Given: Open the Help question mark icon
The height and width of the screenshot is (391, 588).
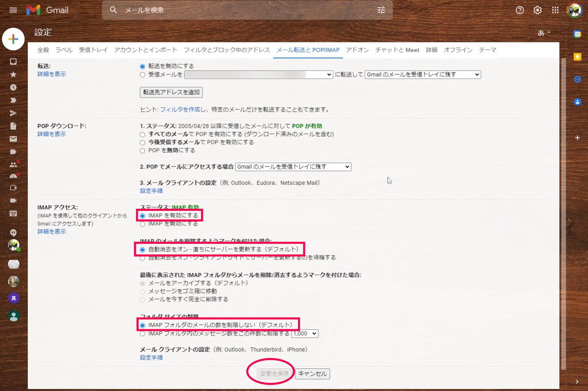Looking at the screenshot, I should pos(520,10).
